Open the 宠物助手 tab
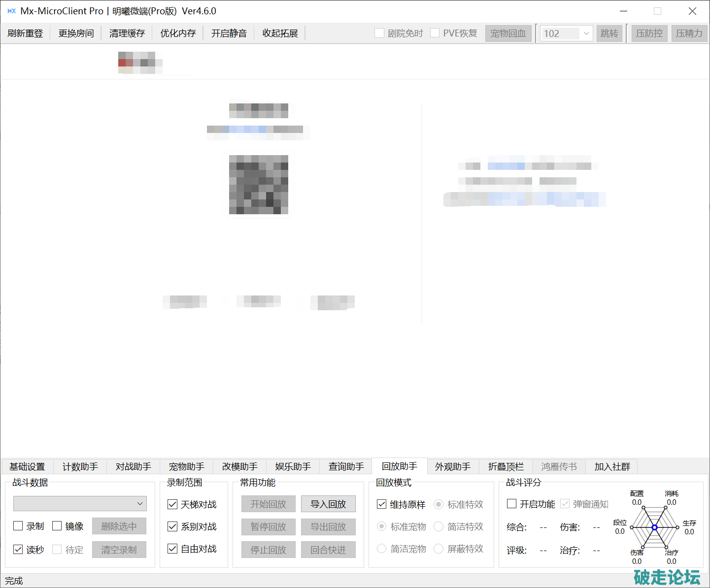710x588 pixels. (x=186, y=466)
